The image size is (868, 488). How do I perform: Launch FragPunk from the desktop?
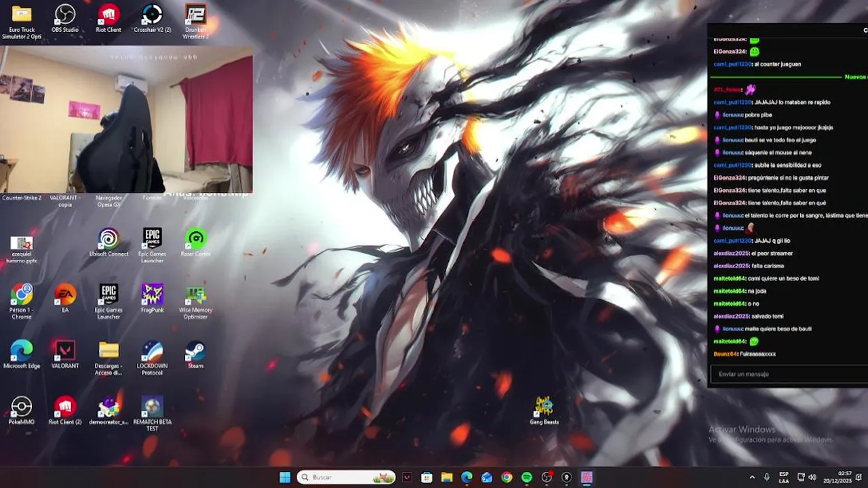point(152,298)
